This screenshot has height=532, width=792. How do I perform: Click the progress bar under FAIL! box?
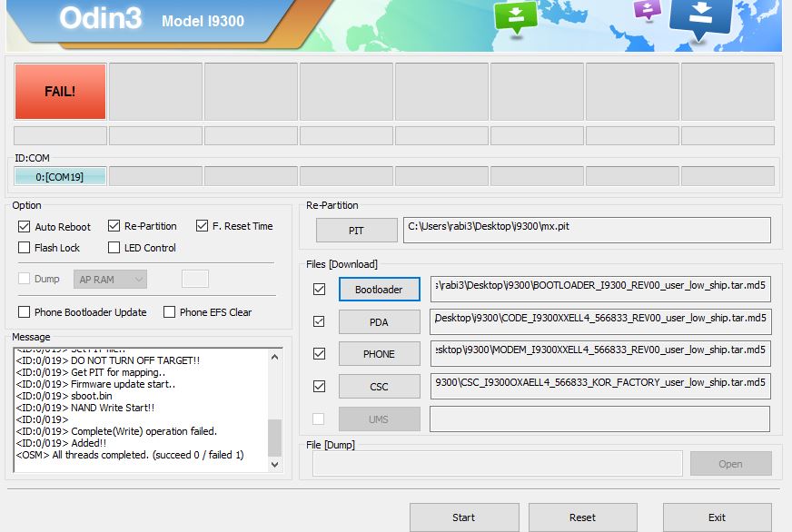[60, 136]
